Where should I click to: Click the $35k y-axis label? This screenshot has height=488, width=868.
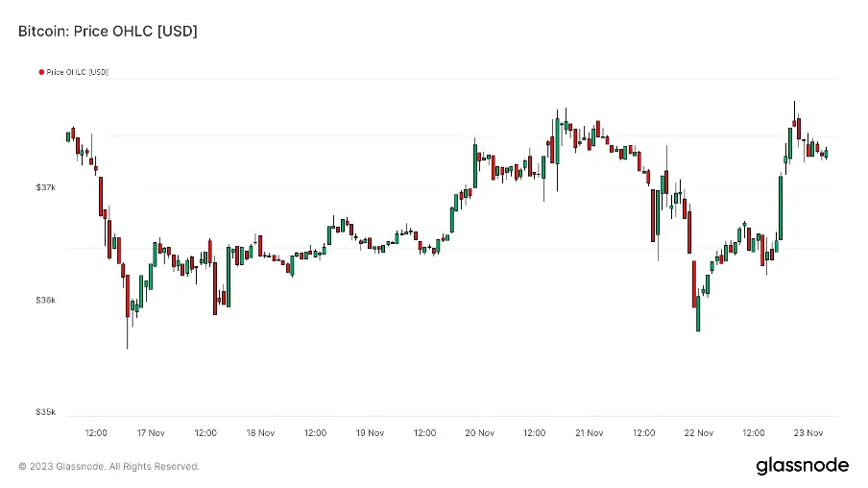click(x=46, y=412)
